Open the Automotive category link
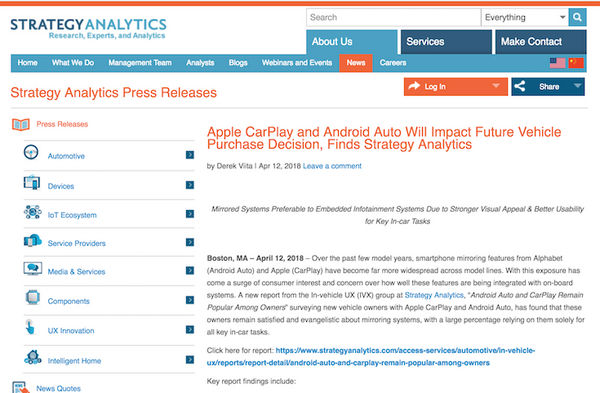600x393 pixels. (x=66, y=156)
